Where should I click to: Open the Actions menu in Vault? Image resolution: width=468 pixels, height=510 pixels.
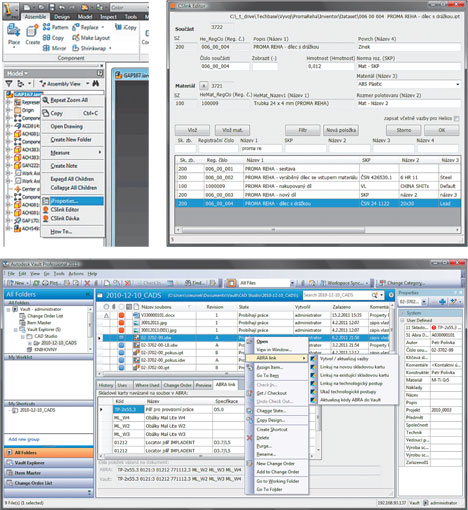coord(76,274)
